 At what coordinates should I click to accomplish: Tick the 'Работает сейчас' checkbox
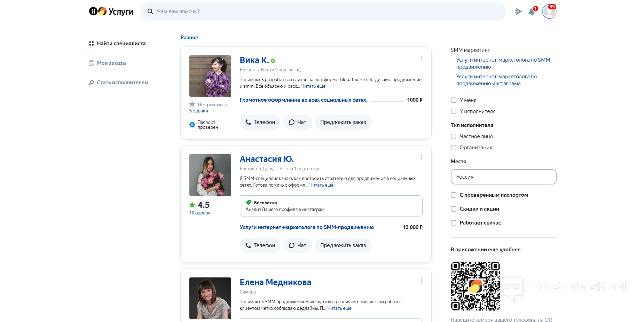point(454,223)
